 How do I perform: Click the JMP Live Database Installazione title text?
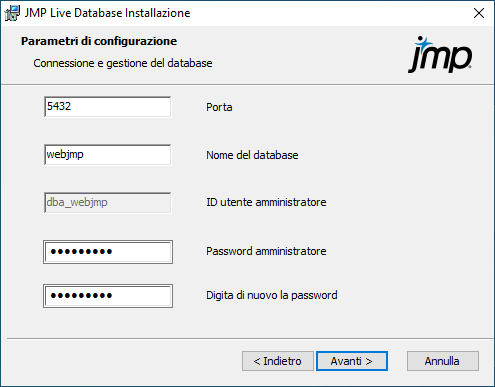[x=107, y=13]
